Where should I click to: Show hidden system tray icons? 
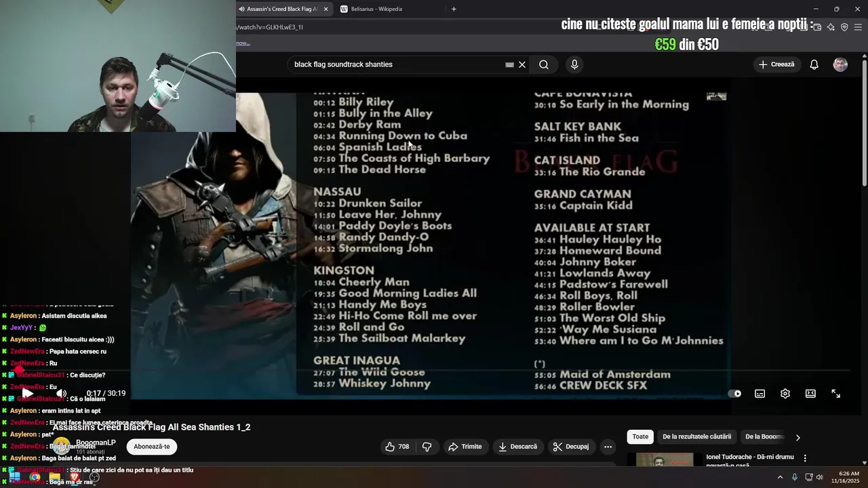780,477
